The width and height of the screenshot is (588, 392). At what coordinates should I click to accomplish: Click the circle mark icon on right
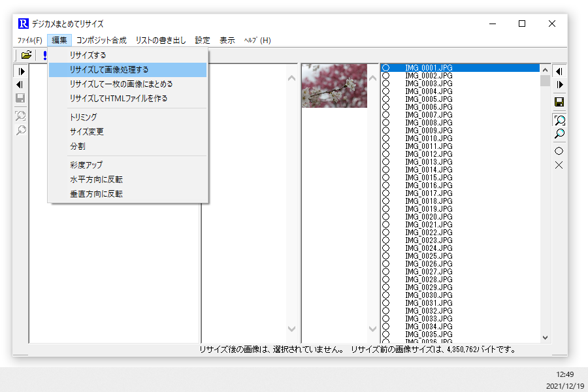pos(559,151)
